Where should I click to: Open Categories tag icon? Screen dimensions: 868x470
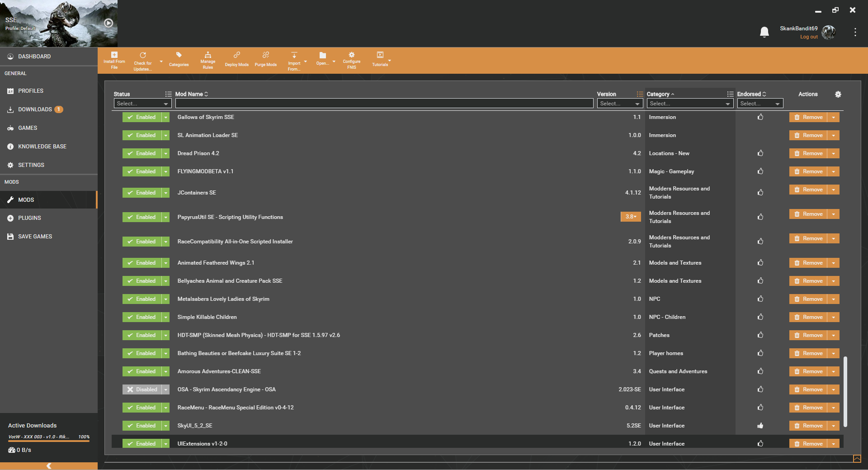coord(179,55)
